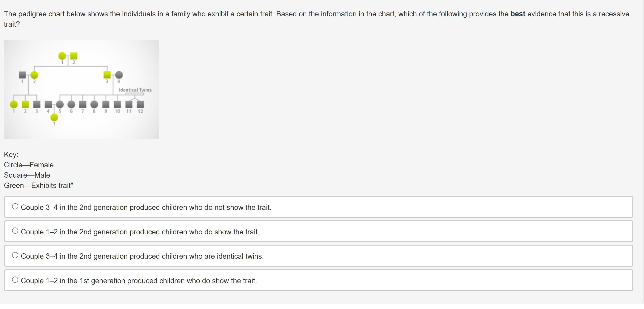Select gray square male 1 in second generation
Image resolution: width=644 pixels, height=309 pixels.
click(22, 75)
